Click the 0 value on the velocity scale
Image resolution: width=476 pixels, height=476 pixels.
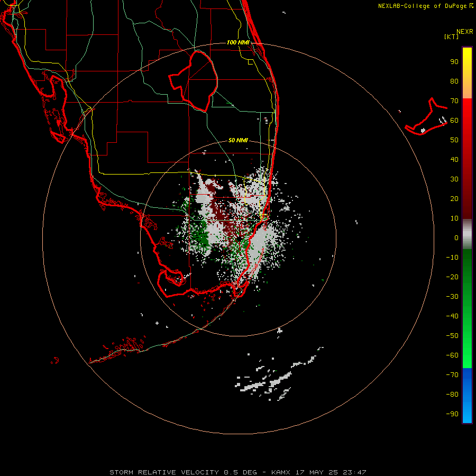pyautogui.click(x=456, y=238)
